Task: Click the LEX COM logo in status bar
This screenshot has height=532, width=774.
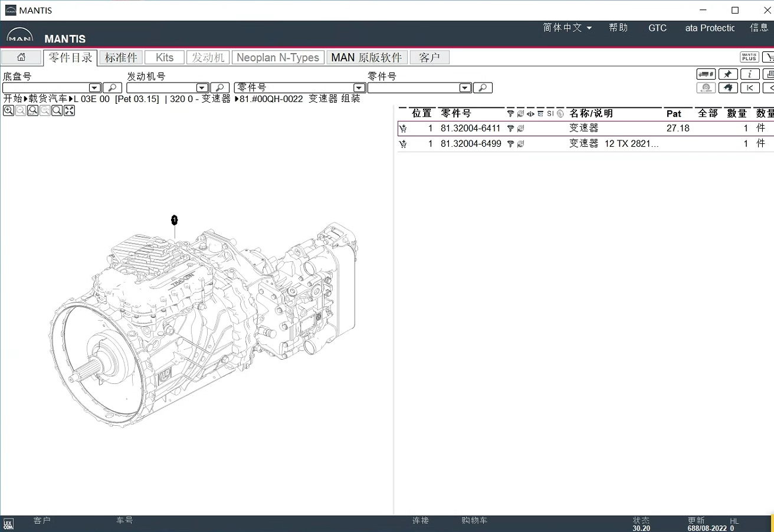Action: click(8, 524)
